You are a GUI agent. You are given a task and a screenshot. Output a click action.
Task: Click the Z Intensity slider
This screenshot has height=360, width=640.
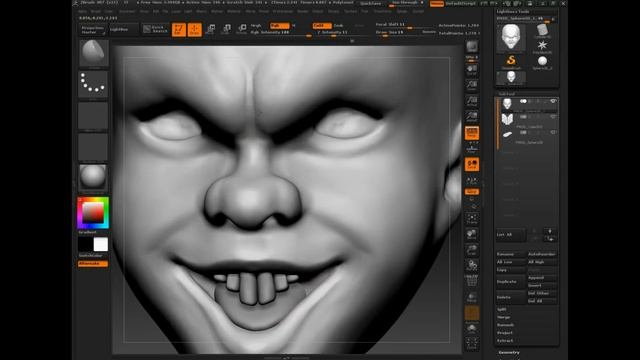[x=341, y=33]
